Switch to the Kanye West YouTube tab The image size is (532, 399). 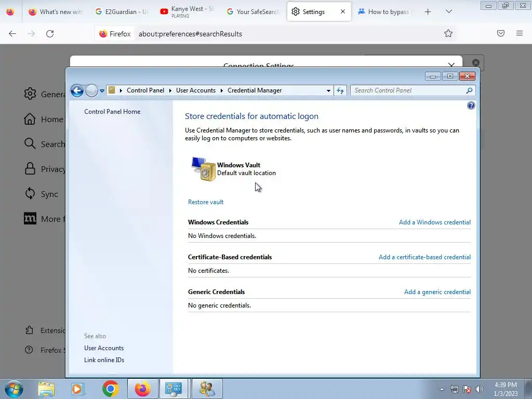point(187,12)
